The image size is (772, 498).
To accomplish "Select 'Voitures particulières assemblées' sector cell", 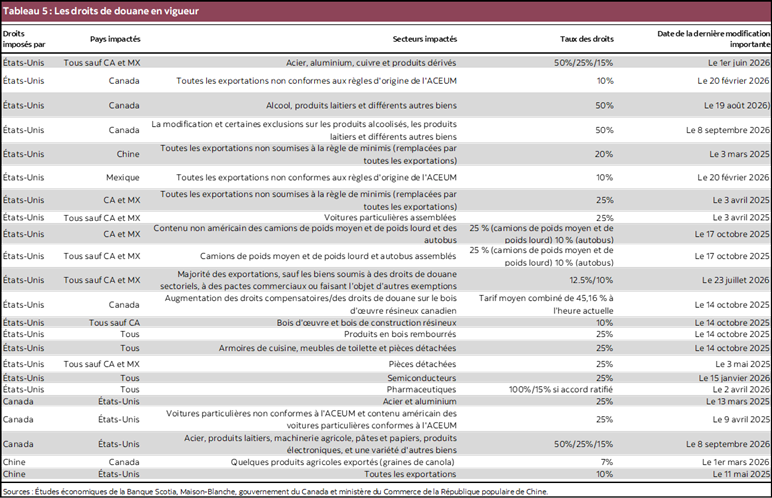I will (390, 217).
